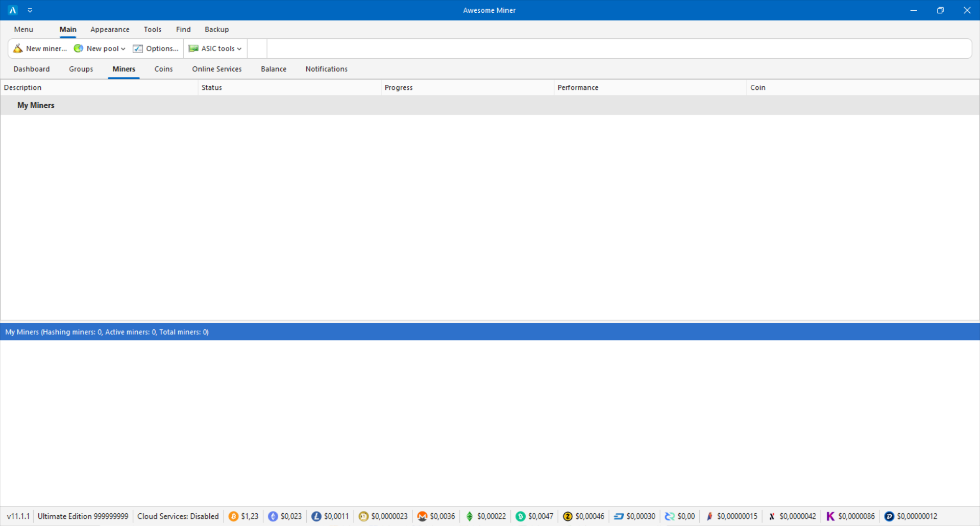Switch to the Groups view tab

pyautogui.click(x=81, y=69)
